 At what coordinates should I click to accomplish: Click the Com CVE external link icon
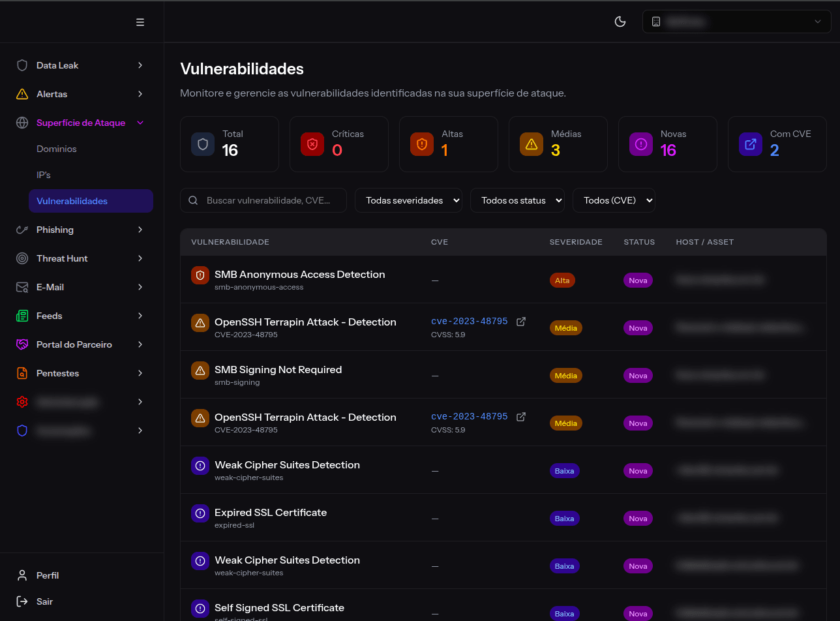[751, 144]
